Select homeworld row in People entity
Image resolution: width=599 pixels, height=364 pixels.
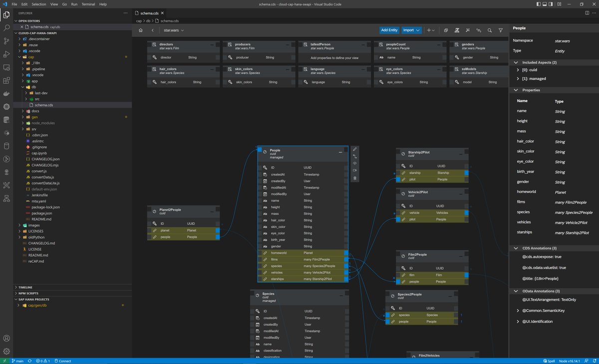(x=302, y=253)
